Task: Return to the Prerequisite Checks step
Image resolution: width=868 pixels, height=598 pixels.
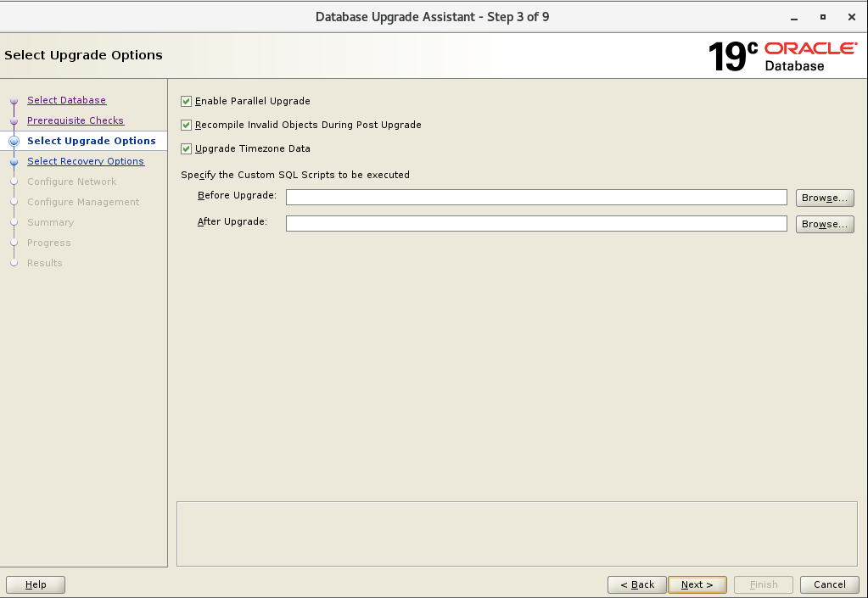Action: click(x=76, y=120)
